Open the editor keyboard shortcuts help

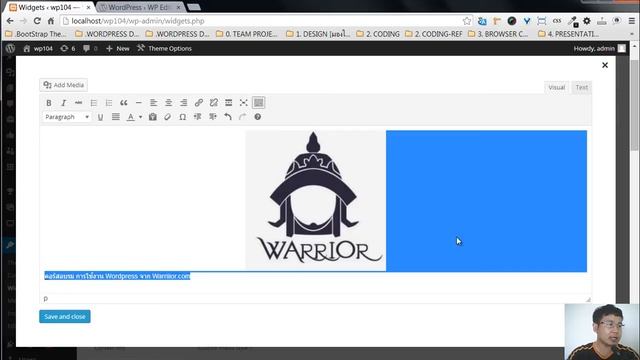(x=258, y=117)
